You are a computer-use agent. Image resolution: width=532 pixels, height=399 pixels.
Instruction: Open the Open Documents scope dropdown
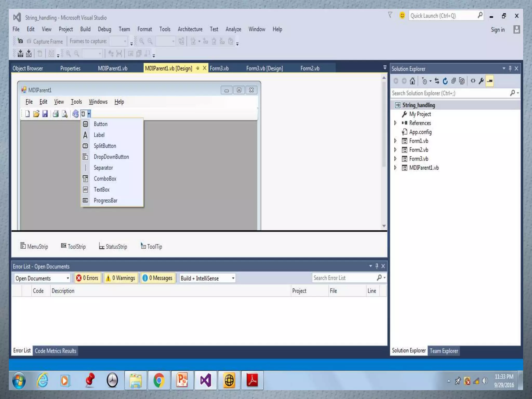[42, 278]
